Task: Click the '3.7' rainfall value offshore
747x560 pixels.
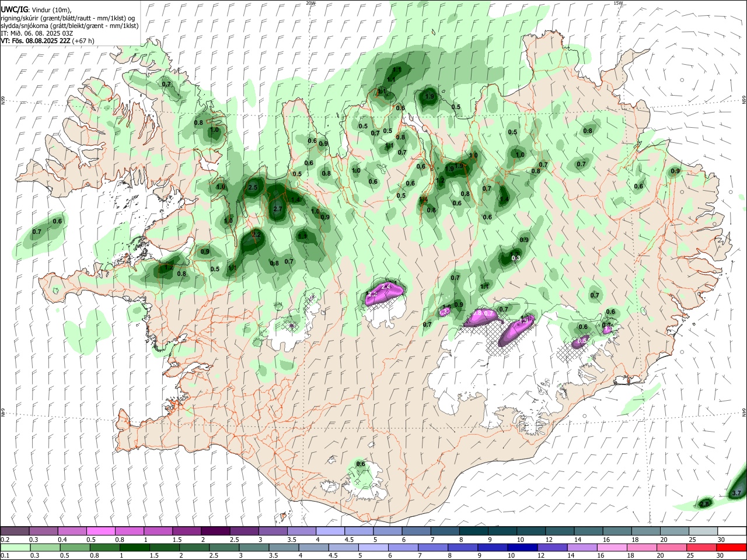Action: coord(736,493)
